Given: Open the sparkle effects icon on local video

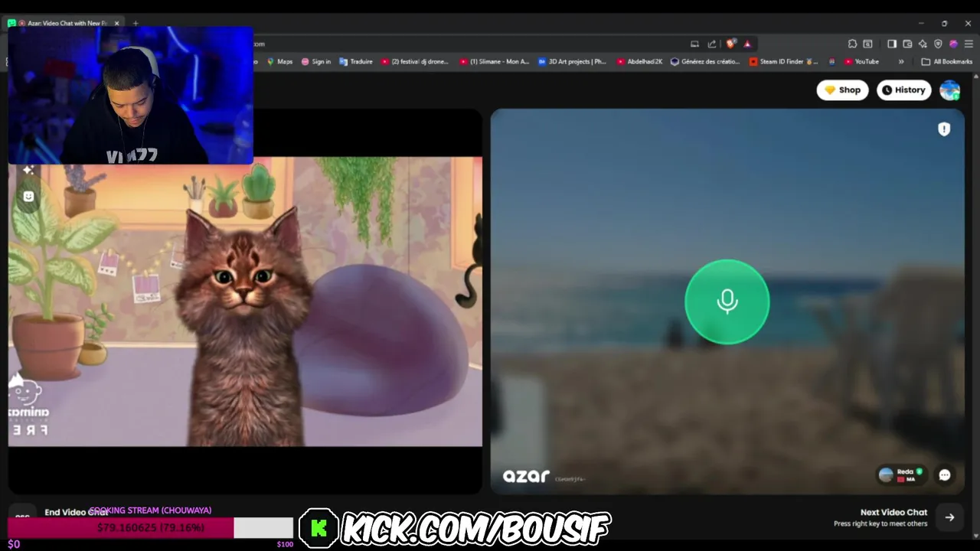Looking at the screenshot, I should click(x=28, y=170).
